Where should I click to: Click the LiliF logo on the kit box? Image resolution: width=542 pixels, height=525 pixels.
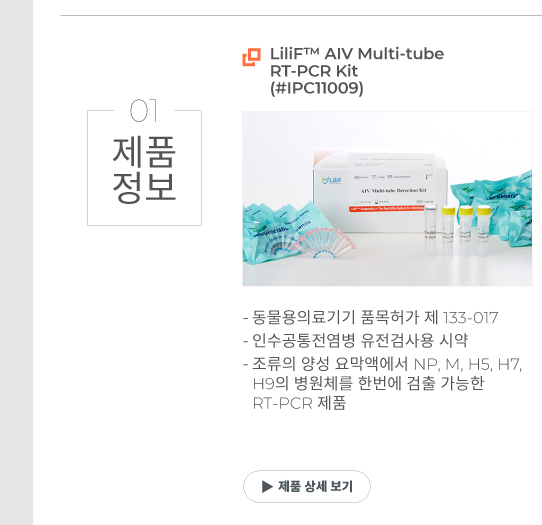(332, 180)
